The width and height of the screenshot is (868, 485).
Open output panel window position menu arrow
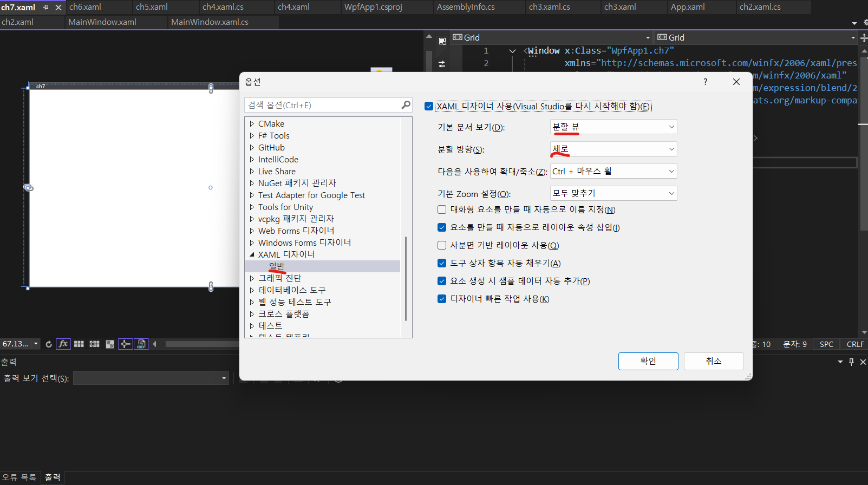pyautogui.click(x=840, y=362)
